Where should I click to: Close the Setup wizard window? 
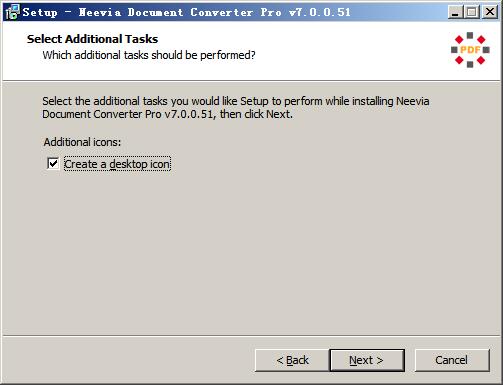[490, 12]
